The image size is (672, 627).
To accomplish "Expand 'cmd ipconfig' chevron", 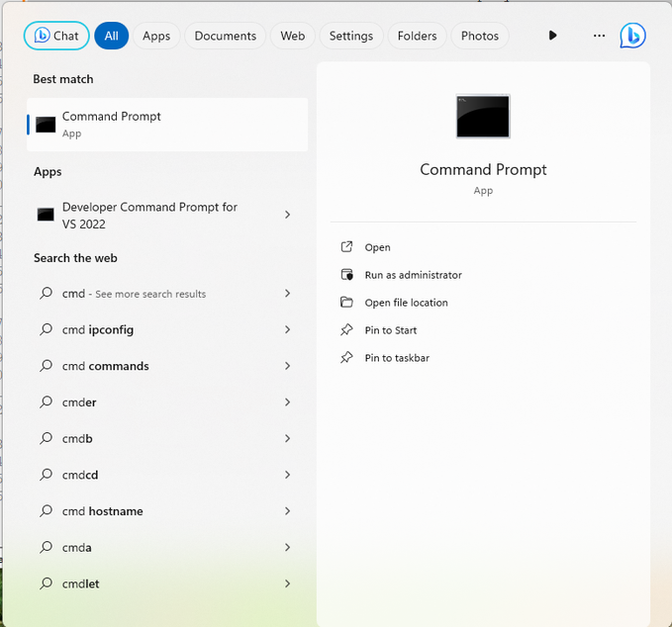I will tap(288, 329).
